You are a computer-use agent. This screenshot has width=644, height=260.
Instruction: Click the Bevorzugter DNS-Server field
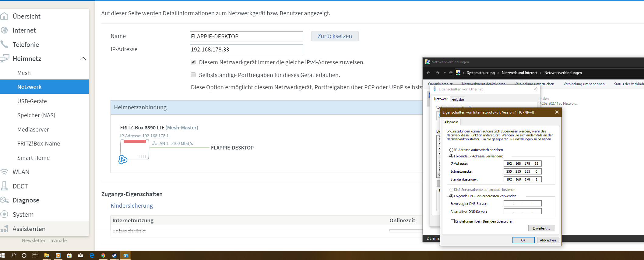pyautogui.click(x=523, y=203)
